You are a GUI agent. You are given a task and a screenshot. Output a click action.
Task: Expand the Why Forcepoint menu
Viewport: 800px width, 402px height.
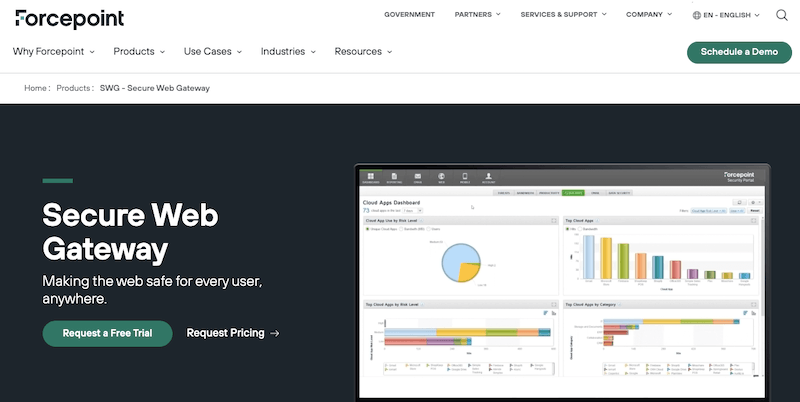tap(54, 52)
